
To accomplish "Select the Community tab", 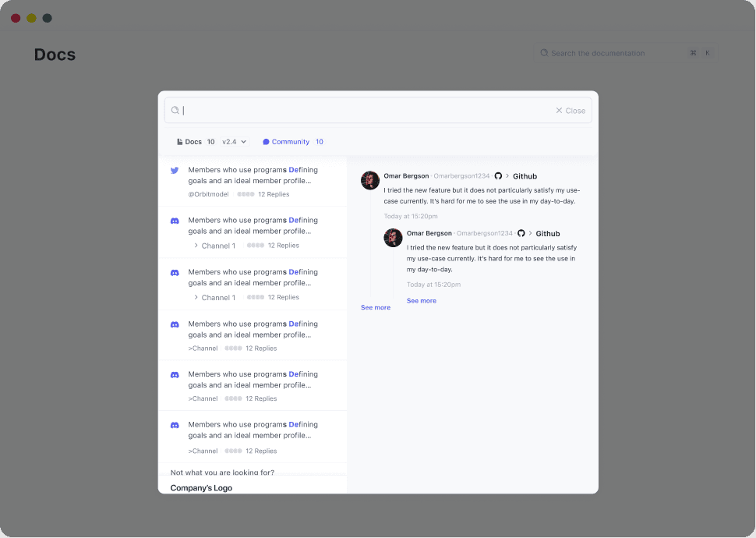I will pos(293,142).
